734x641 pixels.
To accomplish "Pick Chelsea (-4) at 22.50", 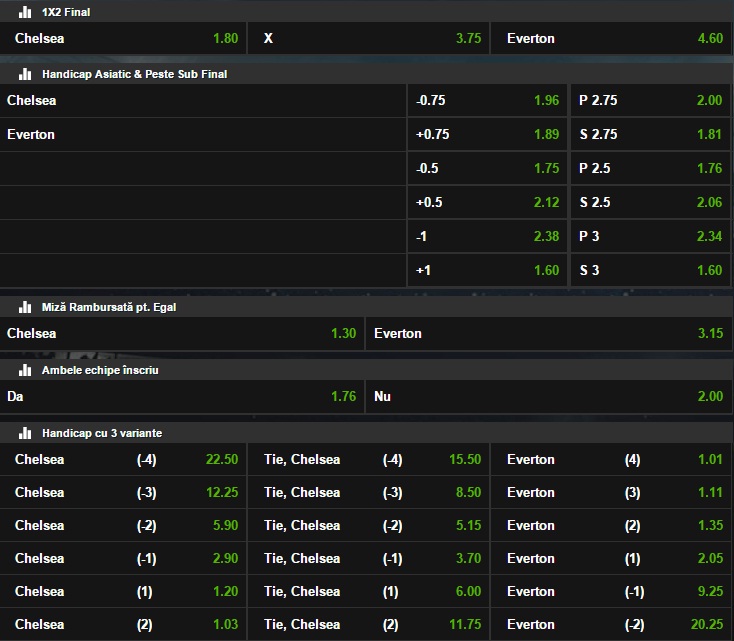I will [123, 459].
